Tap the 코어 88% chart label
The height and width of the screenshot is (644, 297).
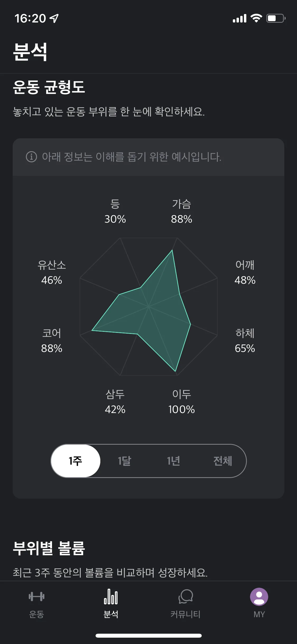click(x=51, y=341)
